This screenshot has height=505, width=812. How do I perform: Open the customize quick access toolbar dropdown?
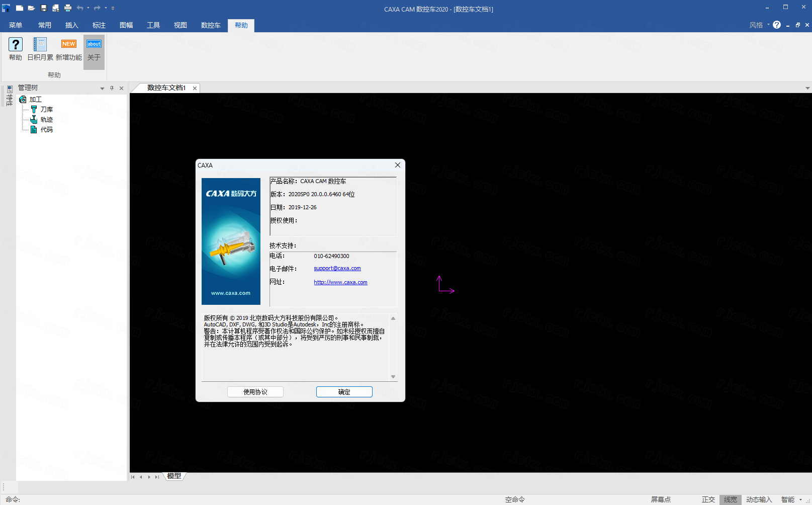(x=113, y=8)
